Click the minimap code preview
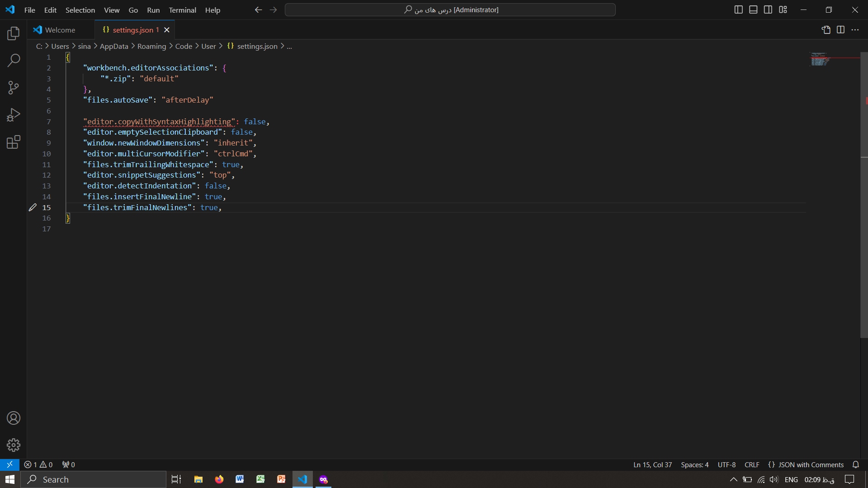Viewport: 868px width, 488px height. 819,59
